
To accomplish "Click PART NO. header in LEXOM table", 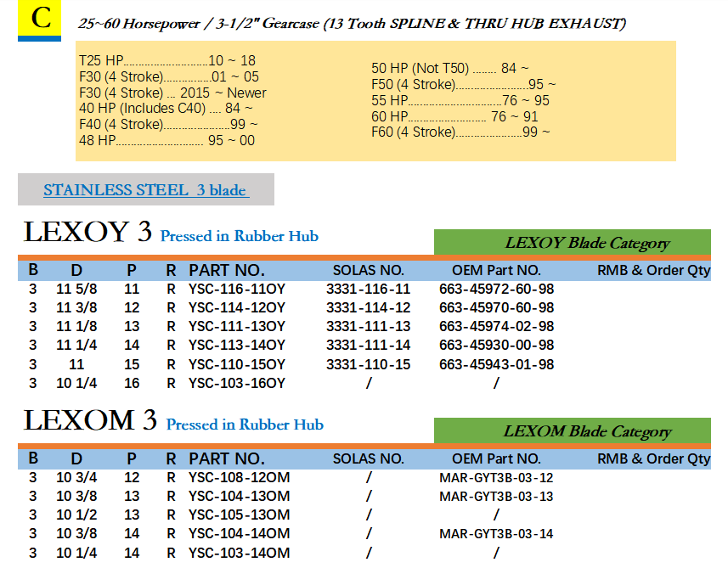I will point(227,458).
